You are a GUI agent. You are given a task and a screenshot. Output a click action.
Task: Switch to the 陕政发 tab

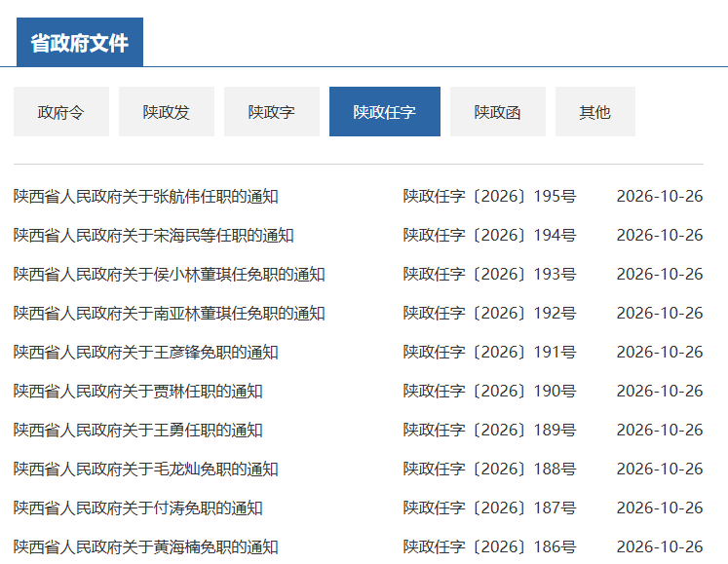tap(167, 111)
